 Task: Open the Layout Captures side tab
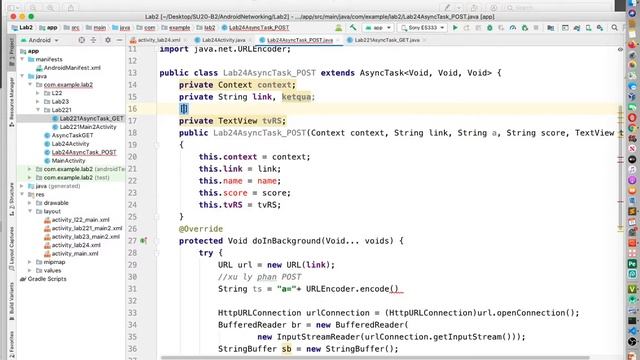click(12, 248)
